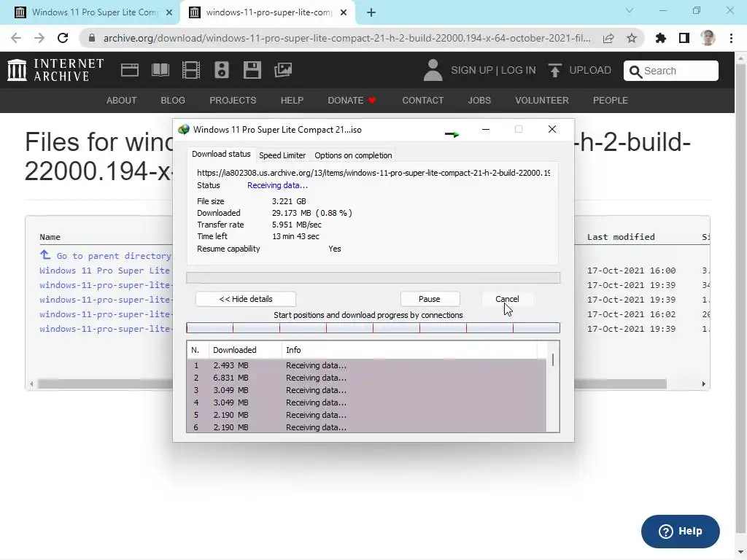This screenshot has width=747, height=560.
Task: Close the second windows-11-pro-super-lite tab
Action: (x=344, y=12)
